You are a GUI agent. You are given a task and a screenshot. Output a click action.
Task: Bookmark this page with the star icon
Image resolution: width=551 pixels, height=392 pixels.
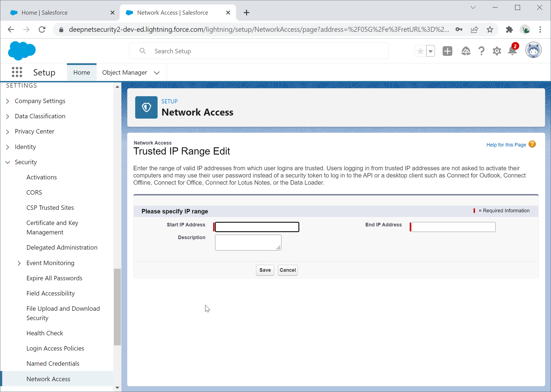(490, 29)
